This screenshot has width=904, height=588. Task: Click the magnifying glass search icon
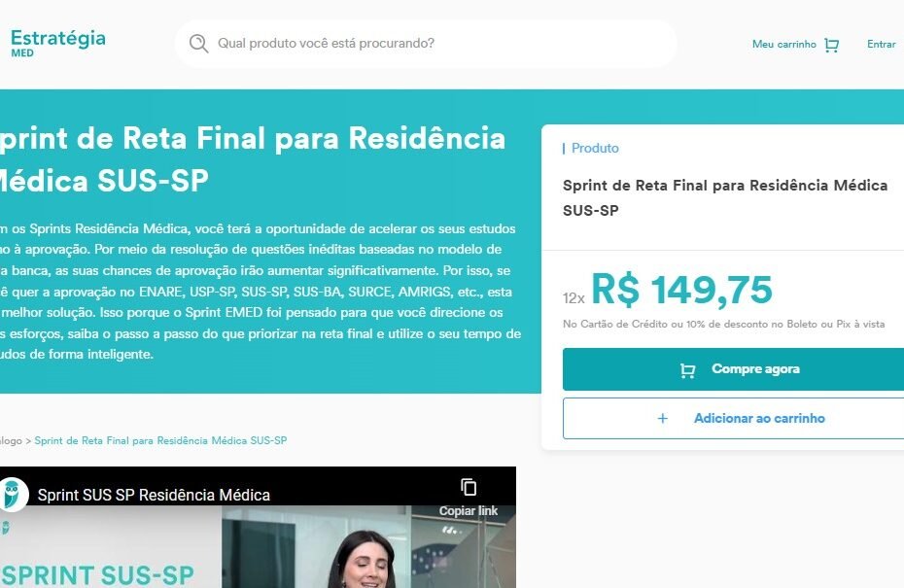[198, 44]
